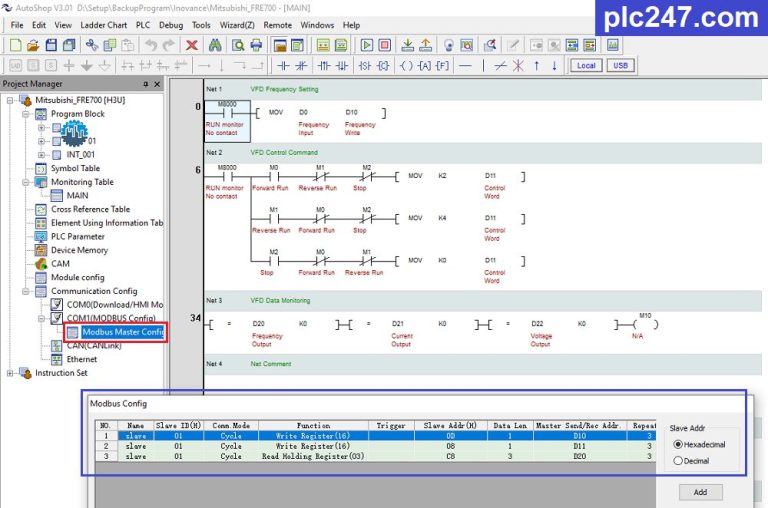
Task: Click the Open project folder icon
Action: pyautogui.click(x=33, y=45)
